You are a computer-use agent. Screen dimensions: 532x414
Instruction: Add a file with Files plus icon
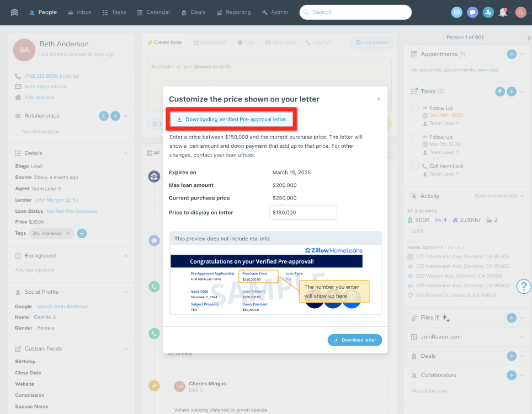click(512, 318)
